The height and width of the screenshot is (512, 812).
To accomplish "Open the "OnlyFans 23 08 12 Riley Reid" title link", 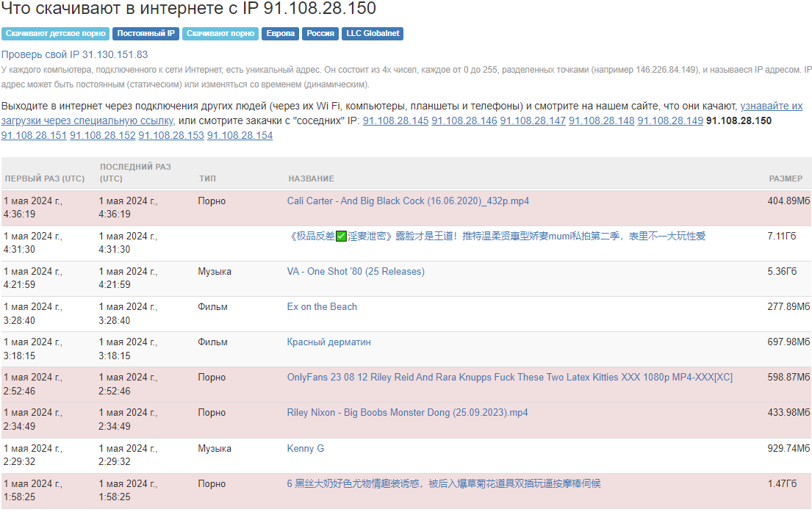I will (x=509, y=378).
